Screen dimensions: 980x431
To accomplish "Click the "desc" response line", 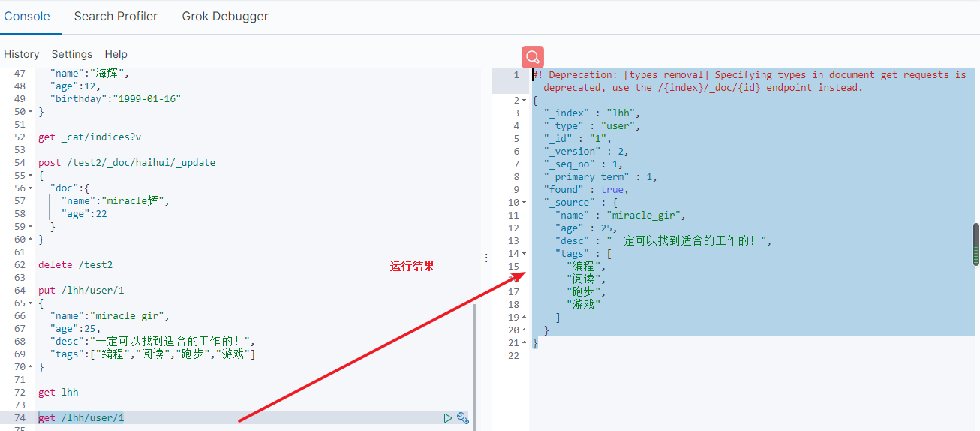I will pyautogui.click(x=663, y=241).
